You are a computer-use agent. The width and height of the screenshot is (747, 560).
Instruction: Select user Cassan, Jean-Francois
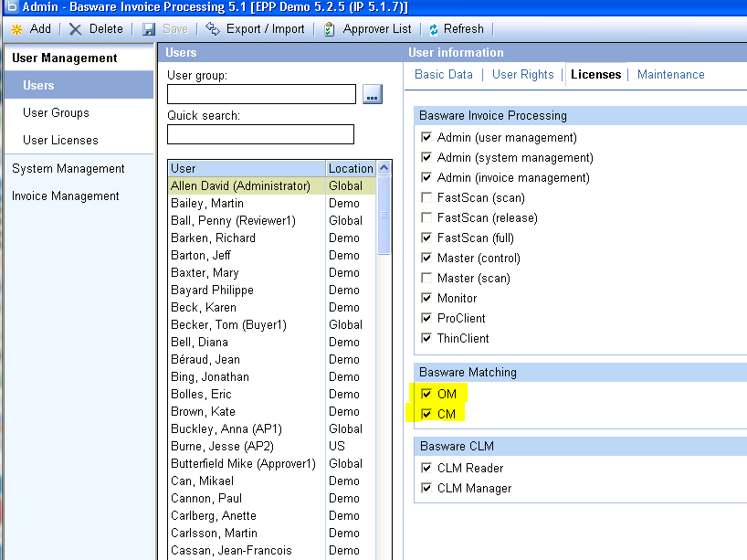point(272,551)
